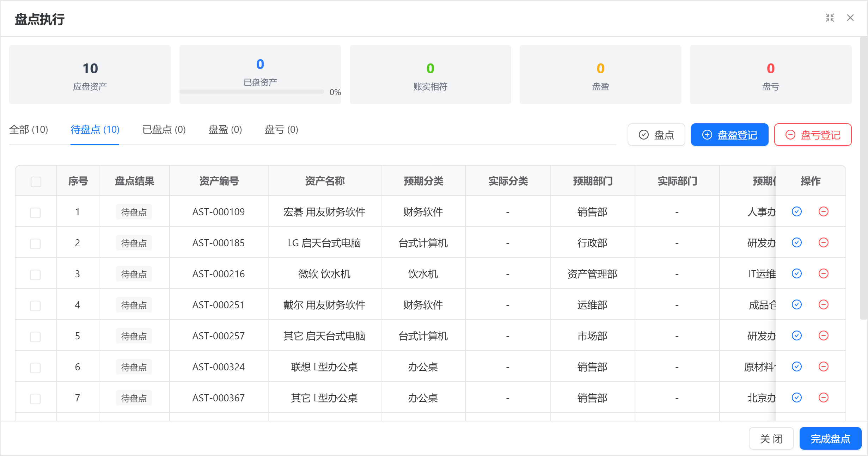Click the 完成盘点 button

[x=830, y=438]
